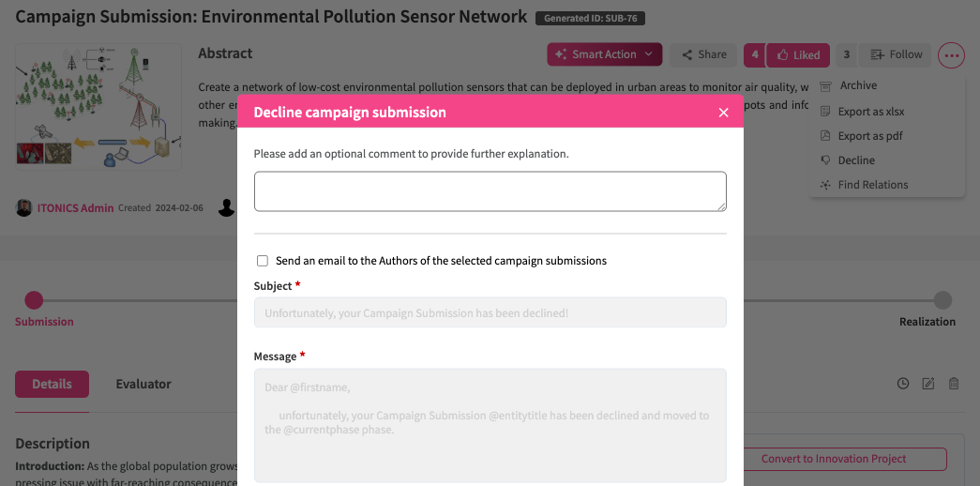Open the three-dot more actions menu

tap(951, 55)
